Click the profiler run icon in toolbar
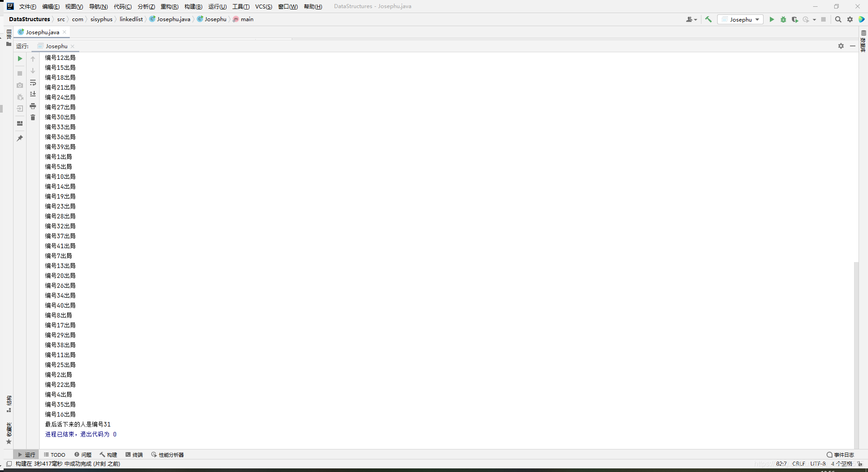This screenshot has width=868, height=472. (x=806, y=19)
